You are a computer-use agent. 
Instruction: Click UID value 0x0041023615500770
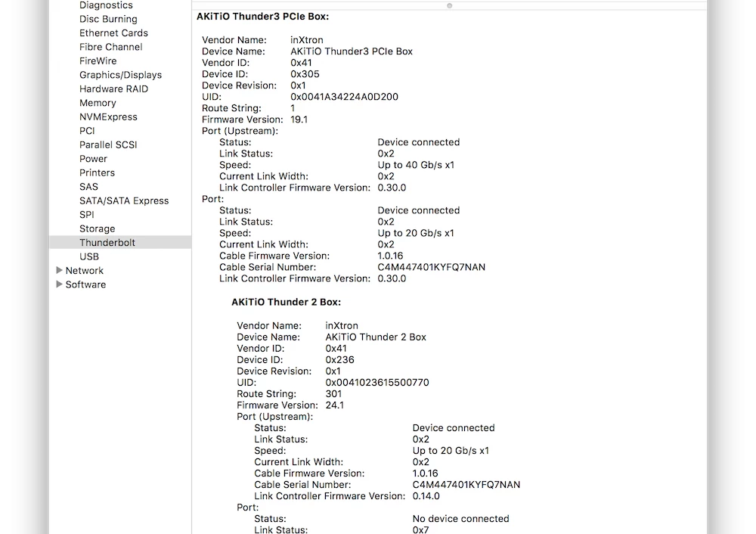pyautogui.click(x=377, y=383)
